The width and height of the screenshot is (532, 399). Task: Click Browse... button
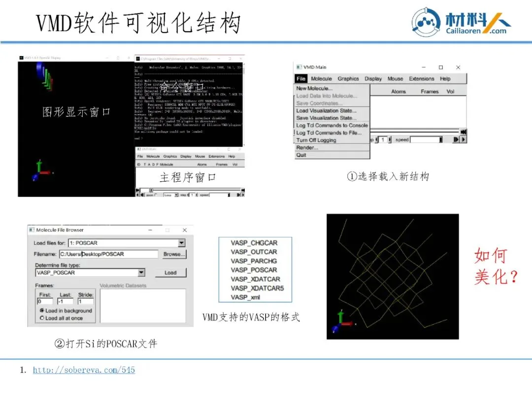coord(174,254)
